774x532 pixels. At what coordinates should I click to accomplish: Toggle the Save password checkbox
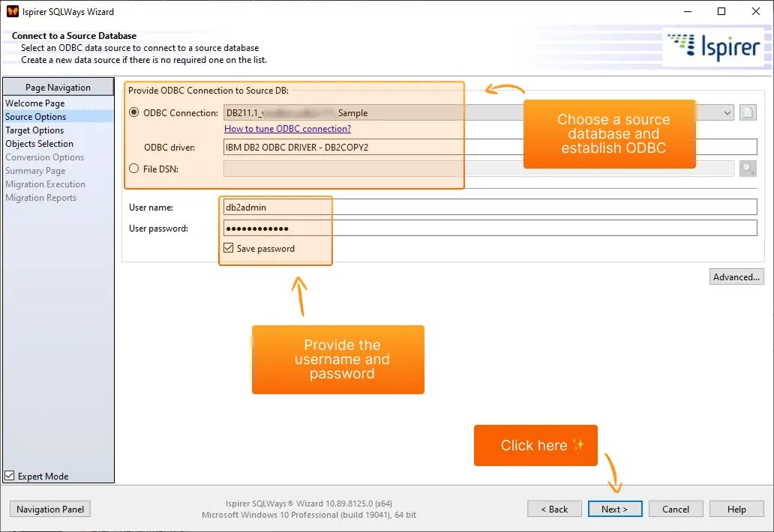(x=229, y=248)
